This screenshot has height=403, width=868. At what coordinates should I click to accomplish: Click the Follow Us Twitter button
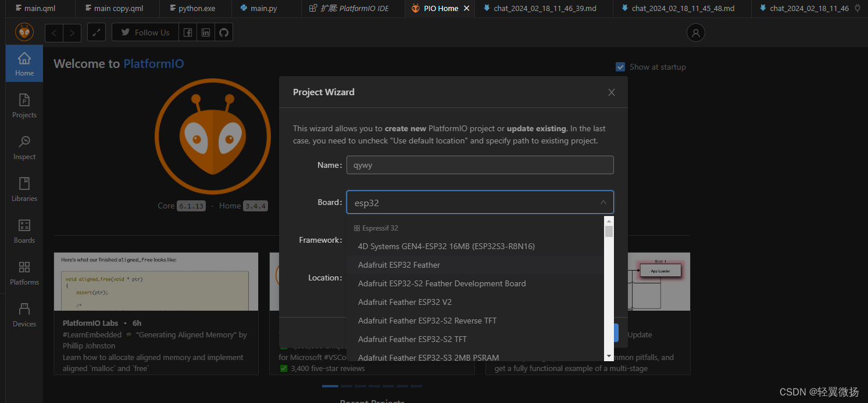click(144, 32)
